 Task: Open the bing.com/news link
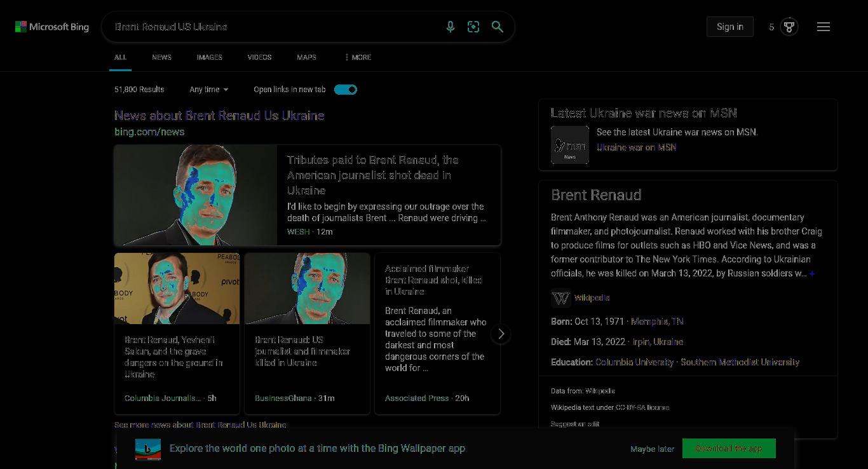(149, 132)
